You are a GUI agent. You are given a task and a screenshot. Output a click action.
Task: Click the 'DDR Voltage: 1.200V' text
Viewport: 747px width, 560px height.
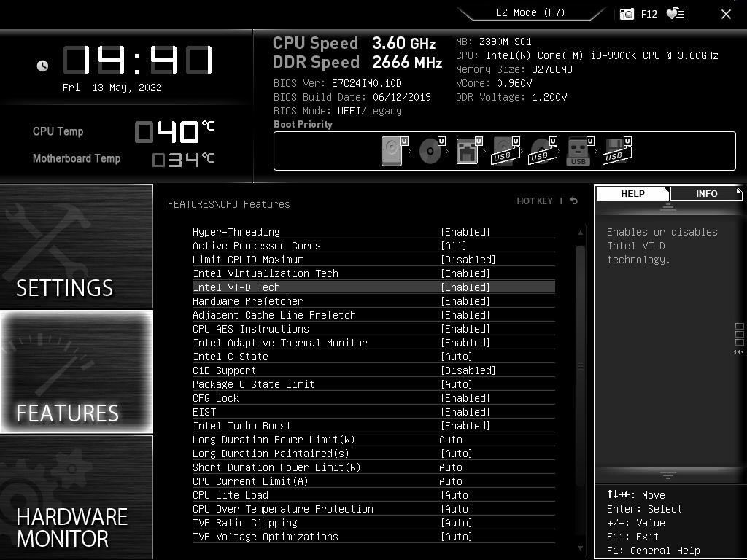[511, 97]
